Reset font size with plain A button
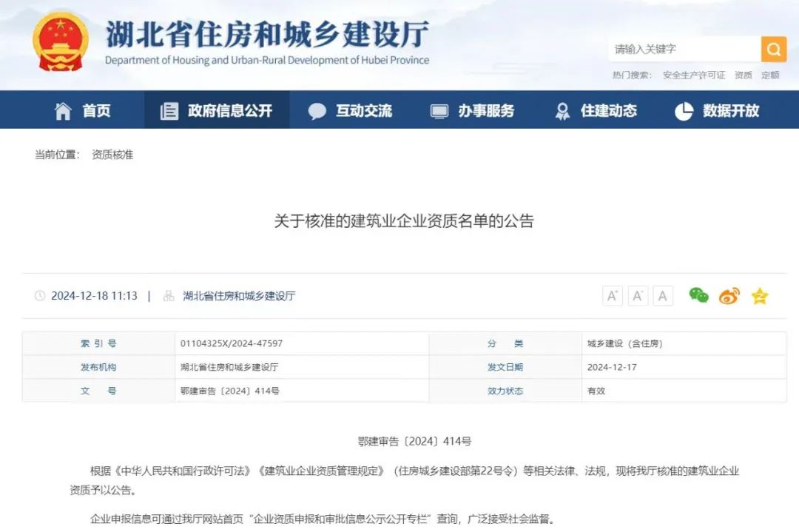This screenshot has width=799, height=532. [x=663, y=296]
